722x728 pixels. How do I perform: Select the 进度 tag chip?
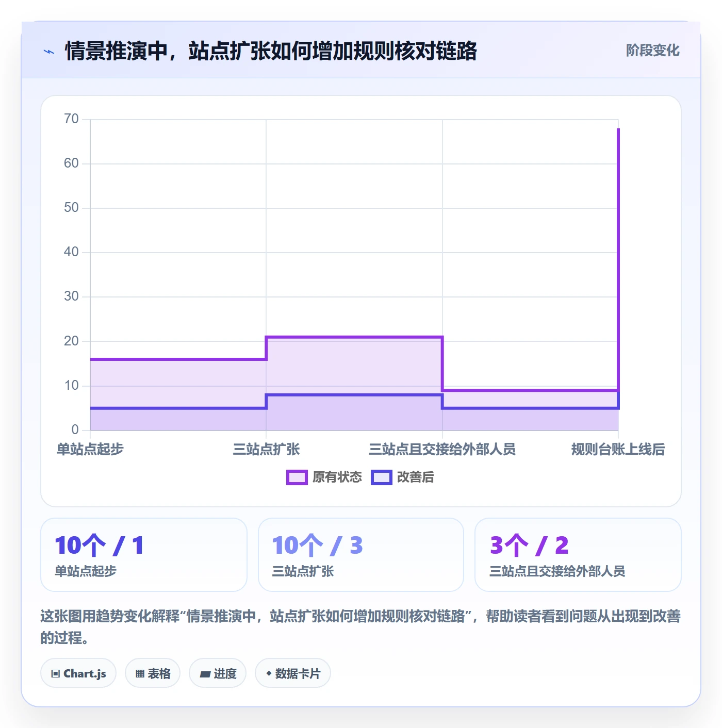click(x=218, y=673)
